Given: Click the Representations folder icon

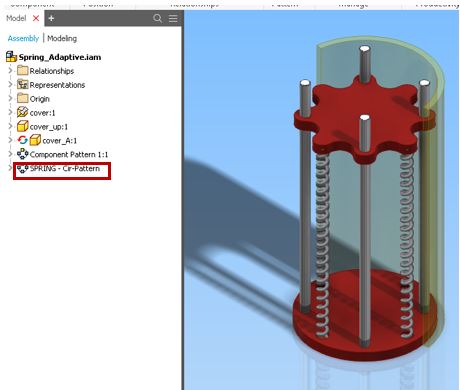Looking at the screenshot, I should click(22, 84).
